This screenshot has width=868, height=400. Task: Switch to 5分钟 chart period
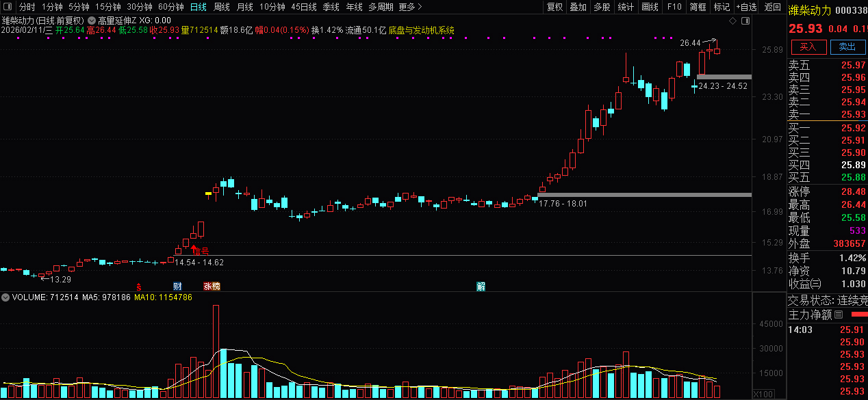click(x=79, y=7)
